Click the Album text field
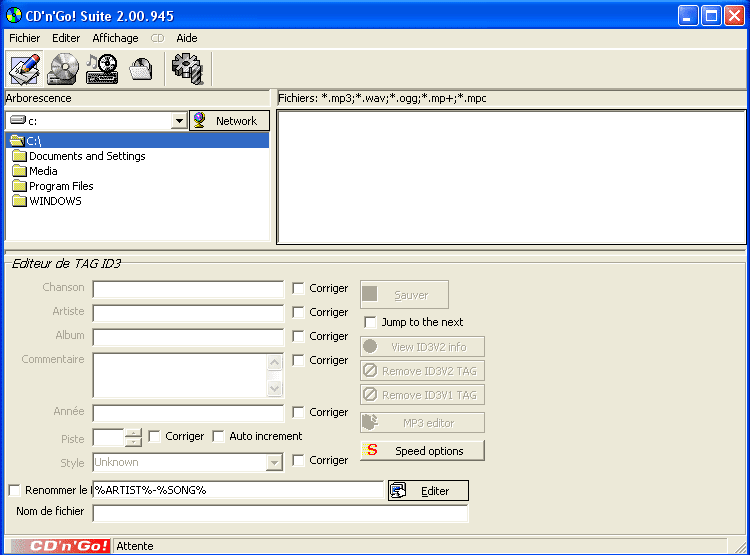This screenshot has height=555, width=750. point(188,337)
